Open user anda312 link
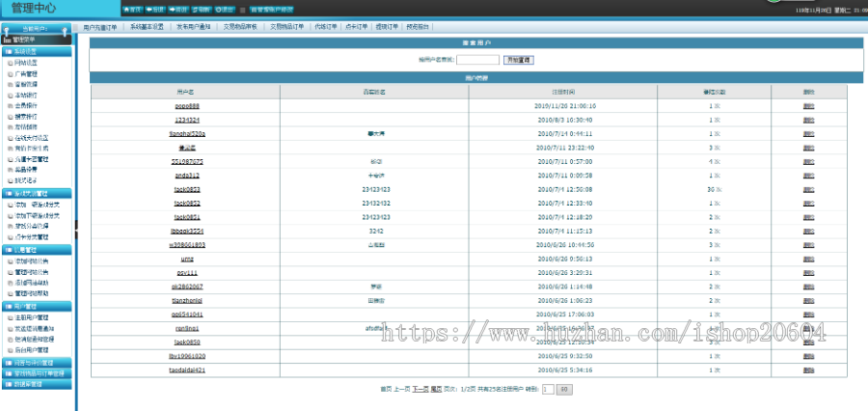Screen dimensions: 868x411 (x=187, y=175)
